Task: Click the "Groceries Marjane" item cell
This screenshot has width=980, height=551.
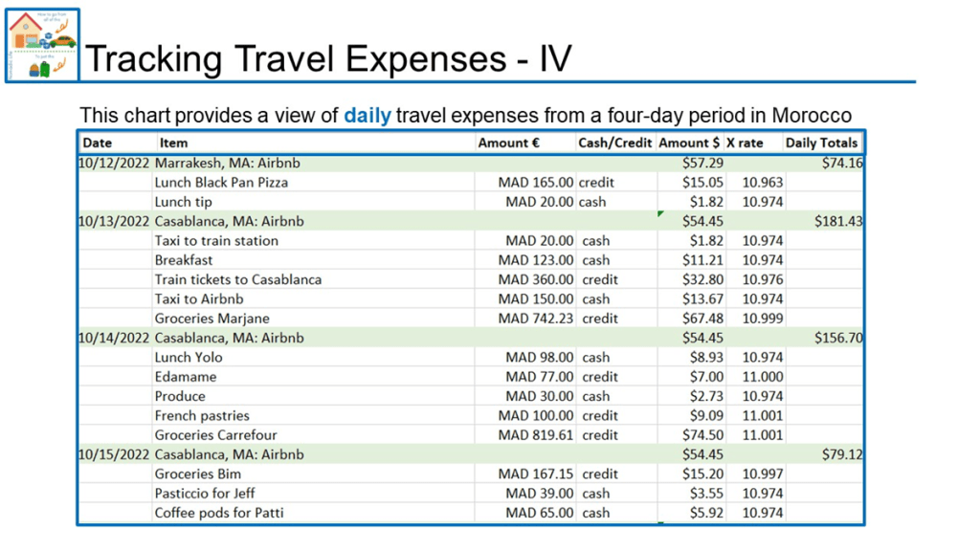Action: click(x=212, y=319)
